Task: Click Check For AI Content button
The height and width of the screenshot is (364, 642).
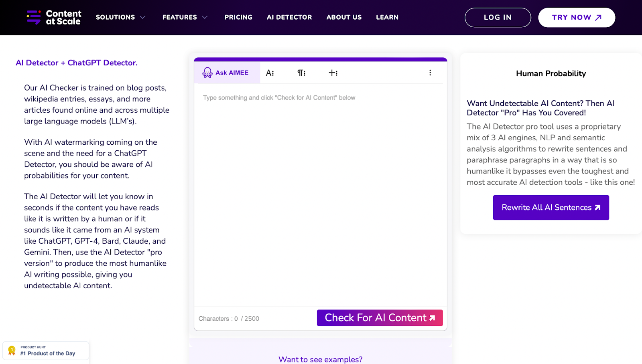Action: tap(380, 318)
